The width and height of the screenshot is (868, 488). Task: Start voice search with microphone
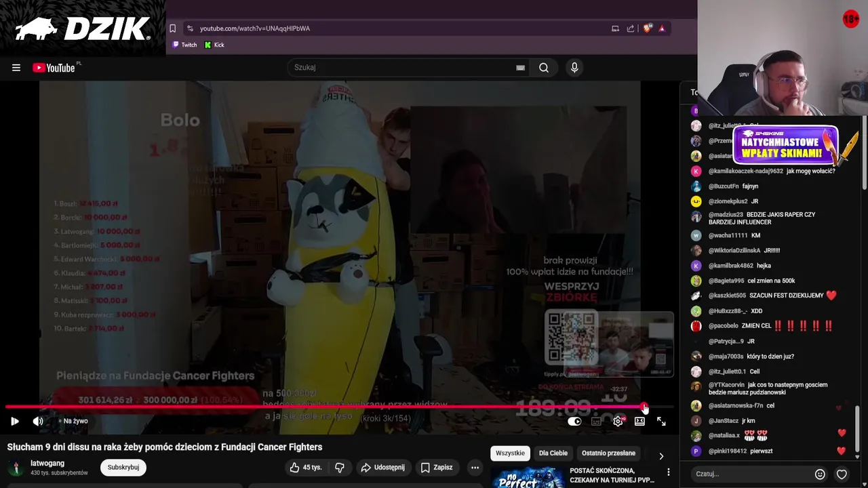click(x=574, y=68)
